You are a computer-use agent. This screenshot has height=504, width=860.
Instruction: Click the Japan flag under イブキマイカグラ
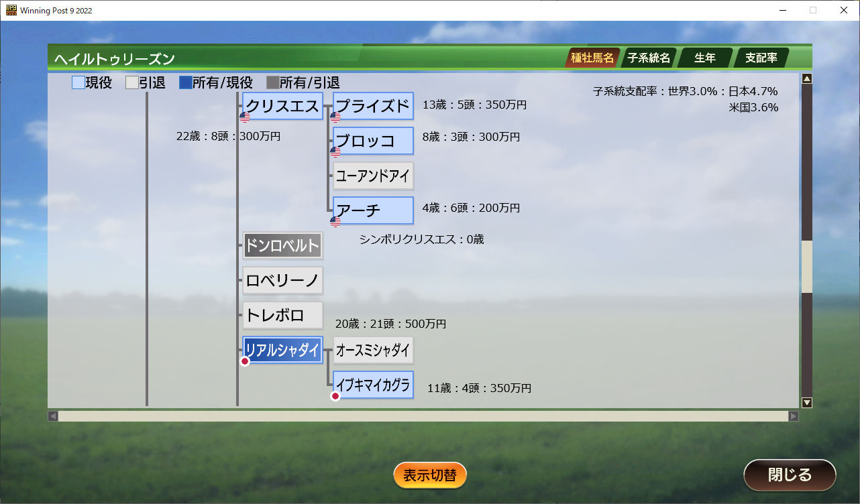335,396
